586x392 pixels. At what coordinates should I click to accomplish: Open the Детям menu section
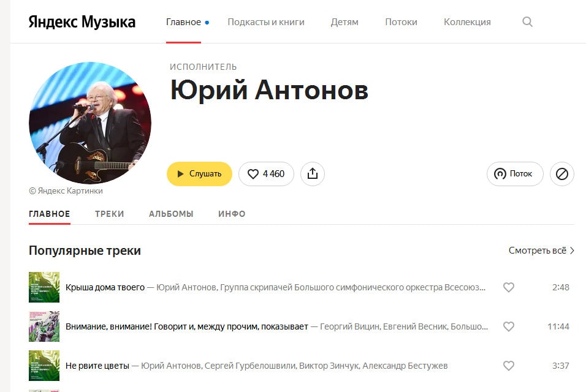tap(344, 22)
